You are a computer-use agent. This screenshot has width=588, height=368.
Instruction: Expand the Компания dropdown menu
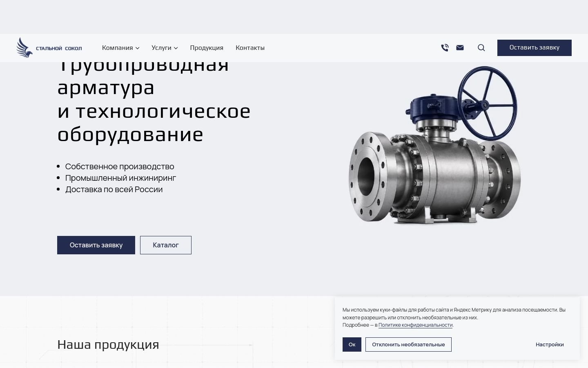[x=121, y=48]
